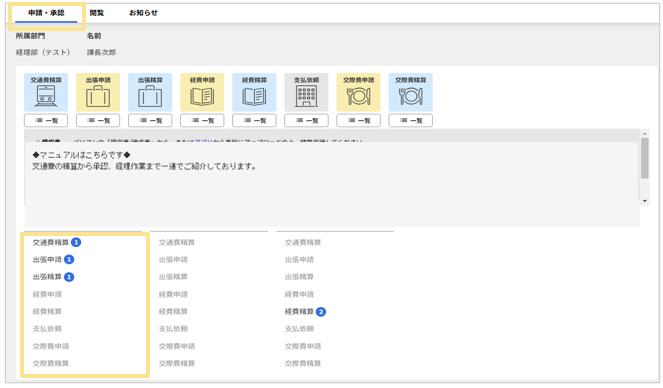Switch to the お知らせ tab
The image size is (663, 388).
143,13
